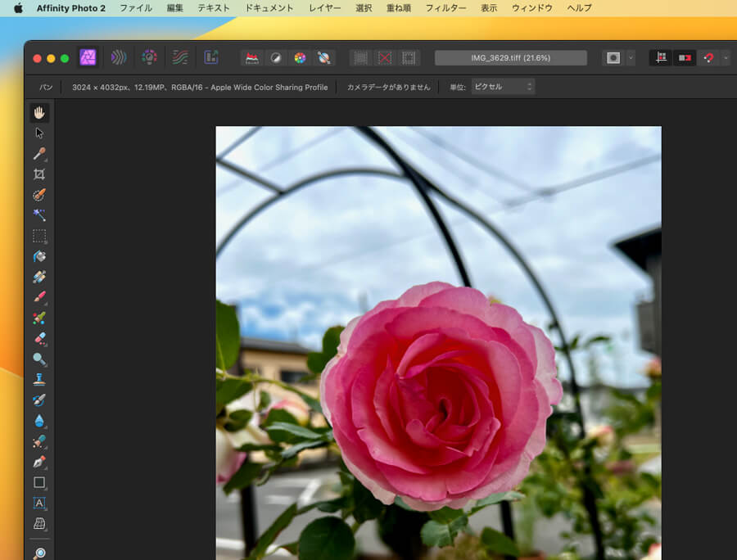Open the 単位 ピクセル units dropdown

click(503, 87)
